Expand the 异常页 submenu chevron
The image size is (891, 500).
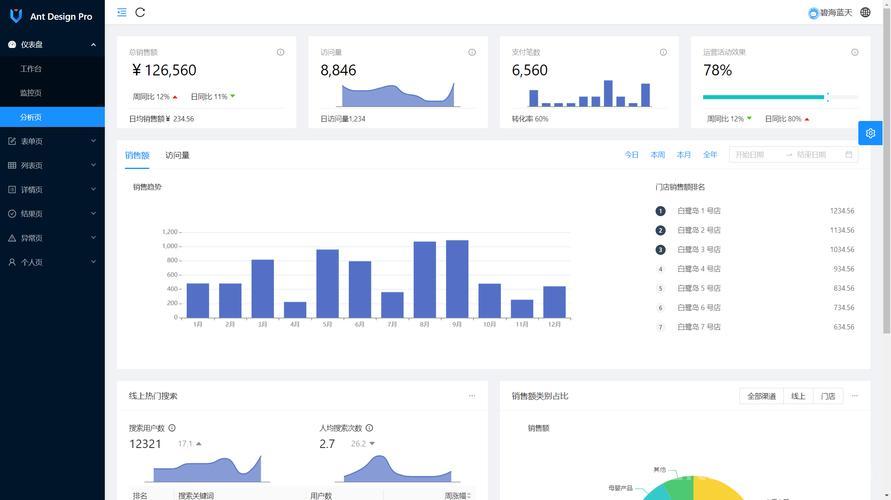tap(93, 238)
